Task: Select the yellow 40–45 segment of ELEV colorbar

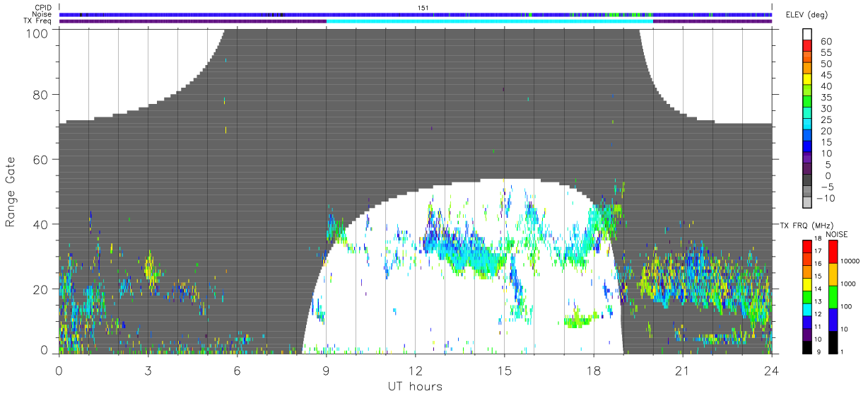Action: point(808,80)
